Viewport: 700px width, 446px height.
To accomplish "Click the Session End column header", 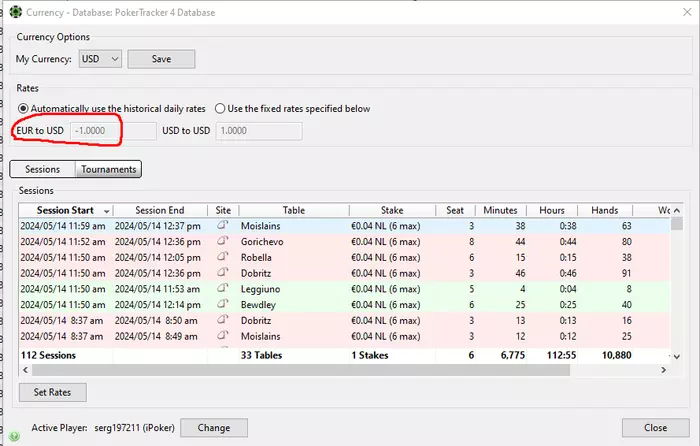I will (x=160, y=210).
